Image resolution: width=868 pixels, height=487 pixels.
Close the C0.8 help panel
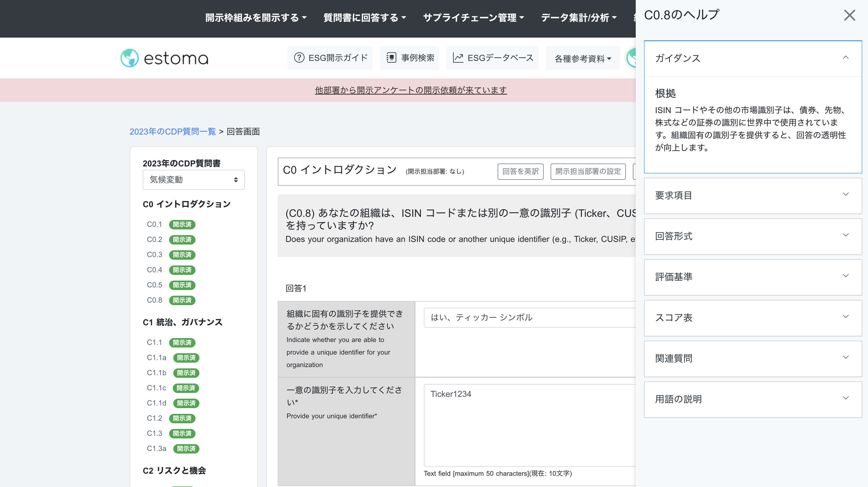849,15
